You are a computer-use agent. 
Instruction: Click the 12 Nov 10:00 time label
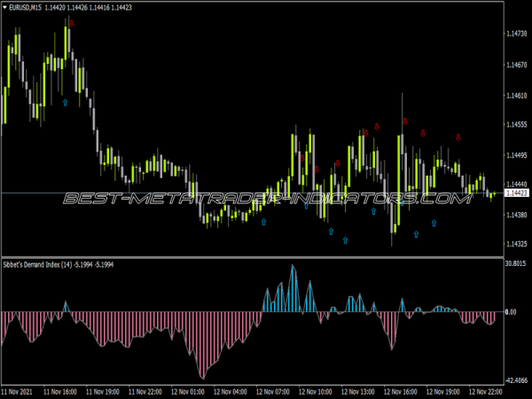pos(315,392)
